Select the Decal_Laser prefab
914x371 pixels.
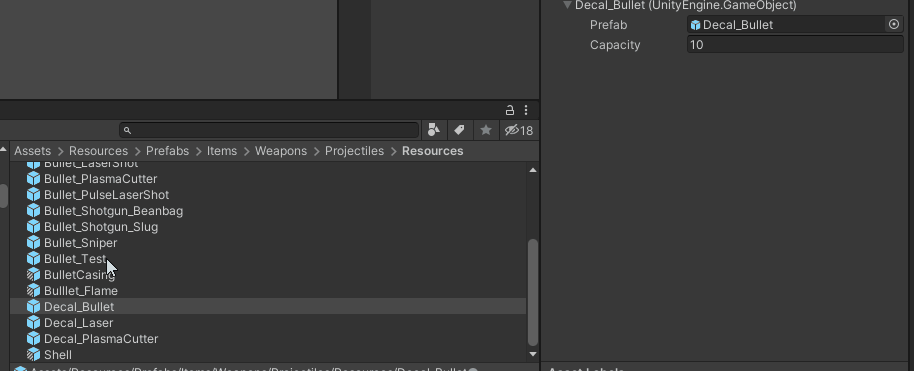coord(70,323)
